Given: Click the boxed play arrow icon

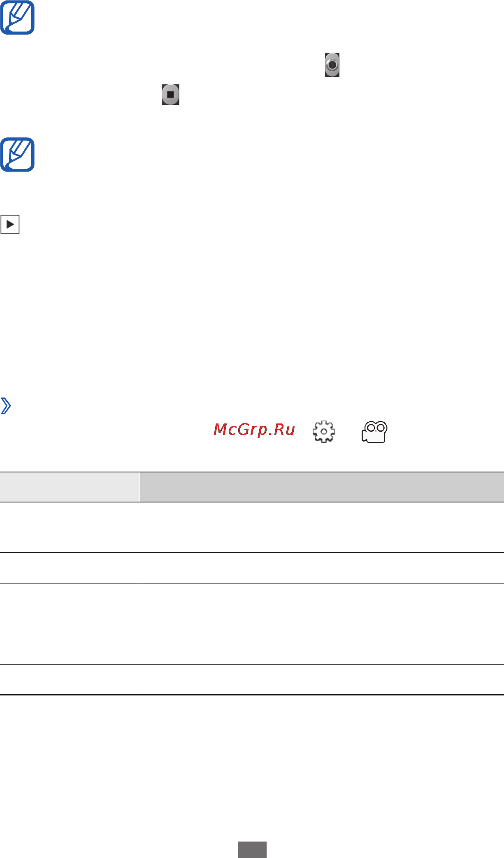Looking at the screenshot, I should [x=10, y=224].
